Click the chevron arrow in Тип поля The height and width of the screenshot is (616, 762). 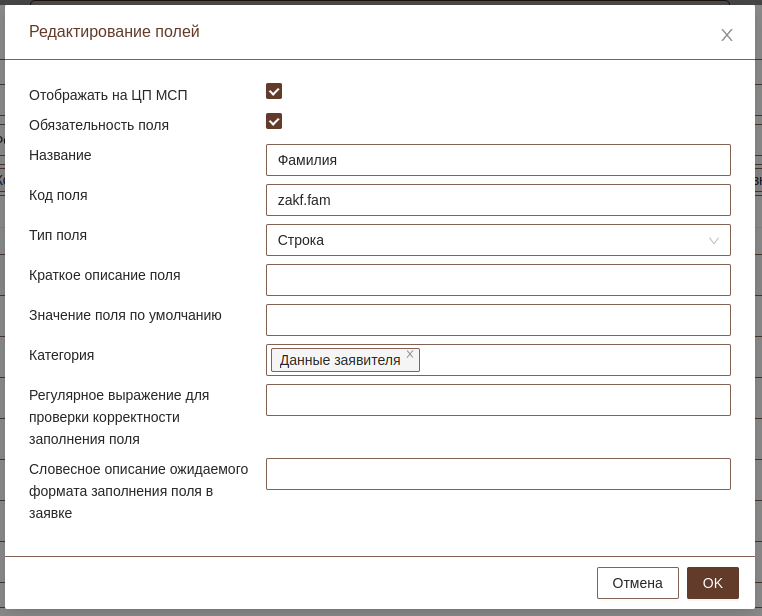tap(713, 241)
